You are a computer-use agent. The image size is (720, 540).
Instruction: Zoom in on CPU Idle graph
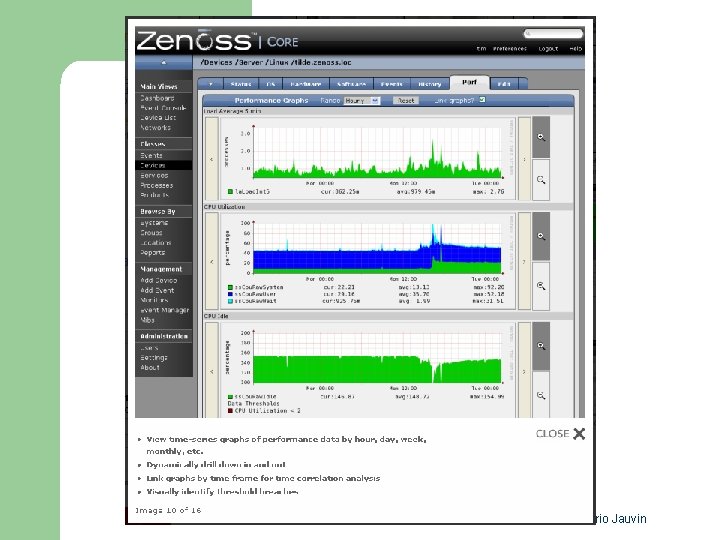[x=541, y=346]
